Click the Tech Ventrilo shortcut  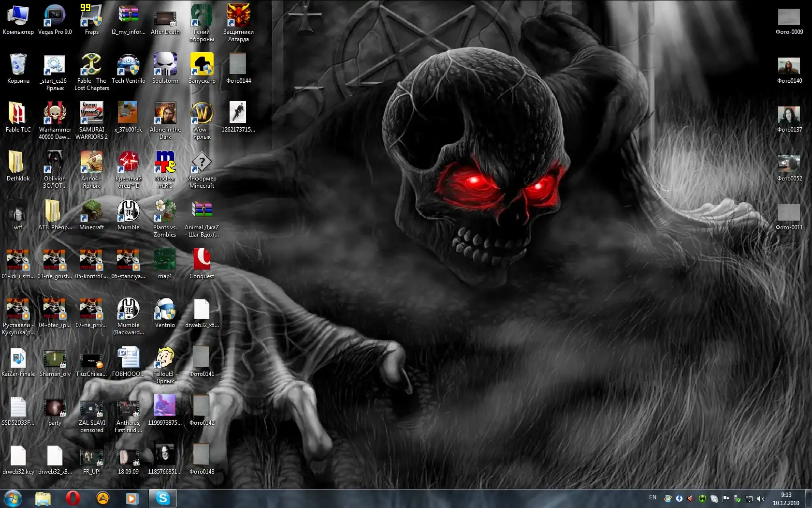coord(128,65)
